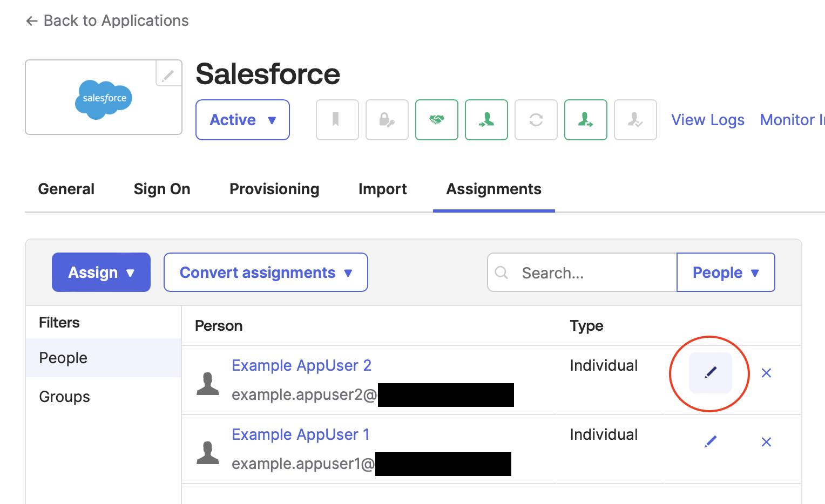Open View Logs link
This screenshot has height=504, width=825.
click(x=707, y=120)
